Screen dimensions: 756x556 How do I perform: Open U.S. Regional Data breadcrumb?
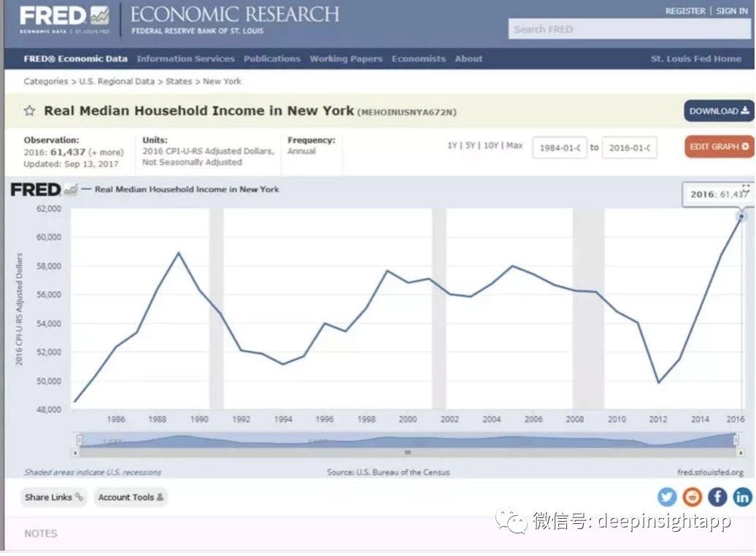pyautogui.click(x=117, y=82)
